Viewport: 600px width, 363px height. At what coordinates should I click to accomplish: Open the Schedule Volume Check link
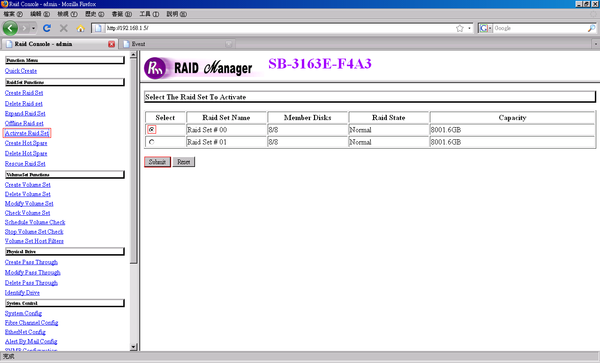pyautogui.click(x=35, y=222)
